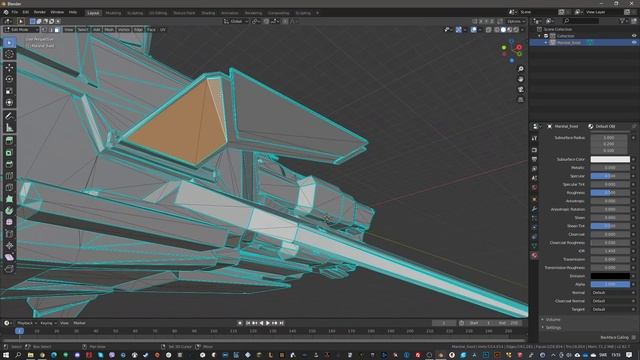The width and height of the screenshot is (640, 360).
Task: Collapse the Collection tree row
Action: click(x=540, y=36)
